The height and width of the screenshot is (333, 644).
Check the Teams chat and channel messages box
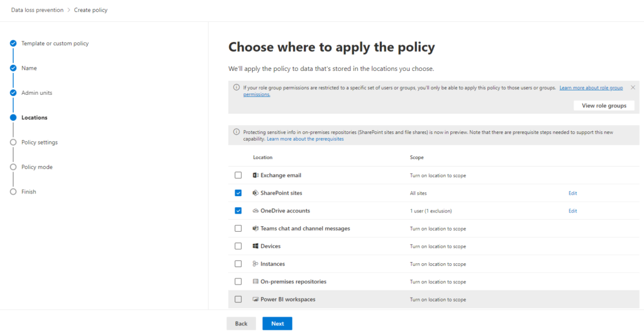(238, 229)
